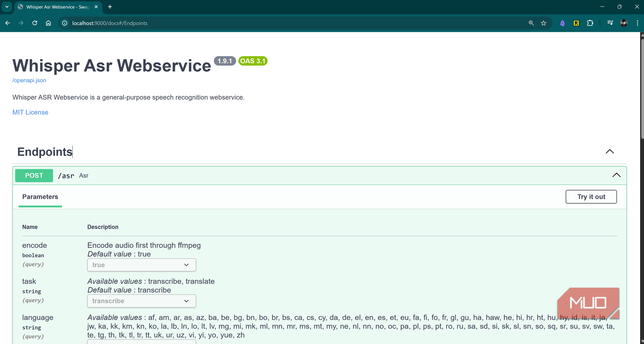The image size is (644, 344).
Task: Click the Name column header
Action: point(30,227)
